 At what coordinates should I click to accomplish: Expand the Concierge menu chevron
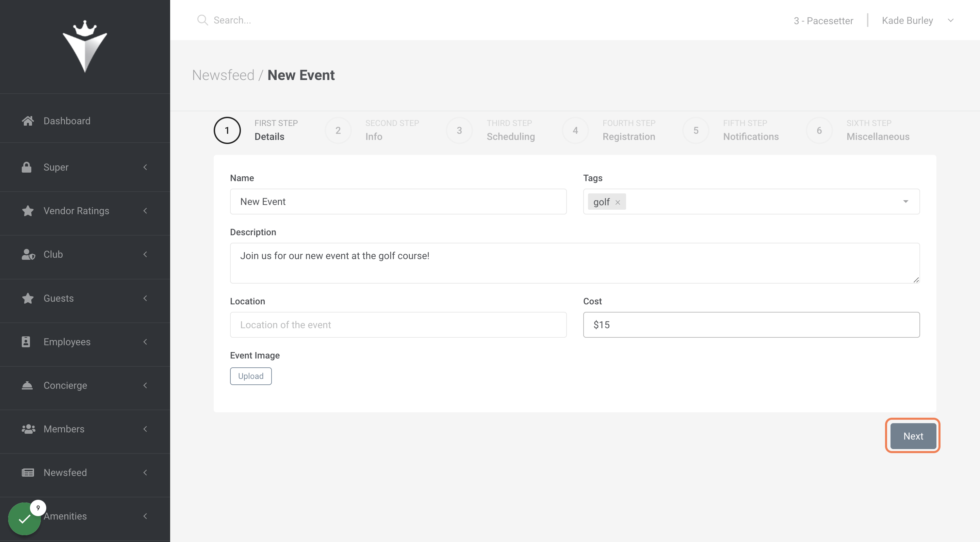click(145, 385)
